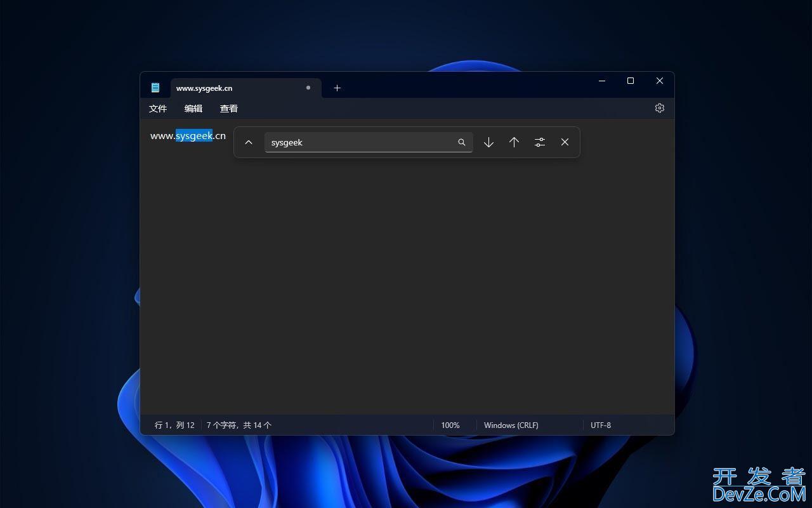Click the 7 个字符, 共 14 个 status text

click(x=239, y=425)
